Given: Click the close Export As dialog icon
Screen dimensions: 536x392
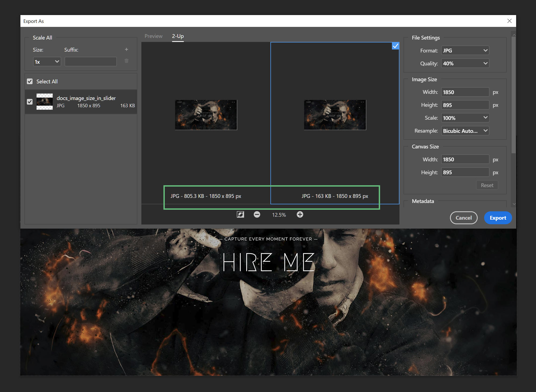Looking at the screenshot, I should [509, 21].
